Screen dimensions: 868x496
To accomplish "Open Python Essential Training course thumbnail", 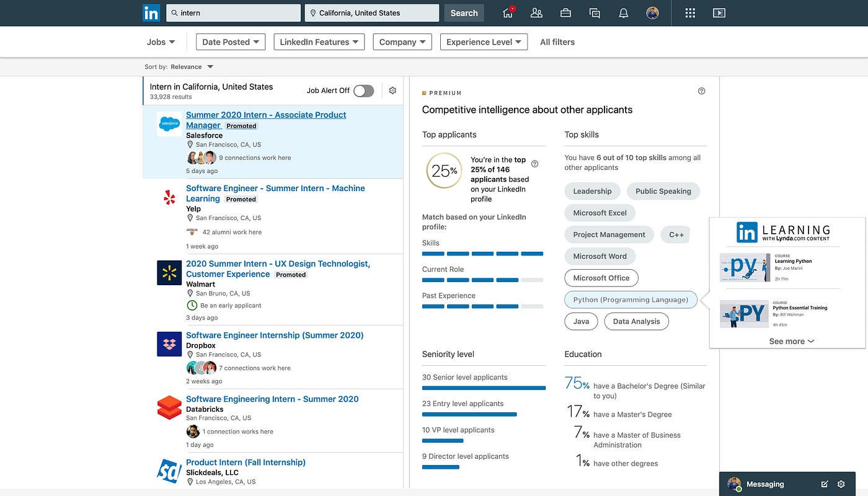I will 745,313.
